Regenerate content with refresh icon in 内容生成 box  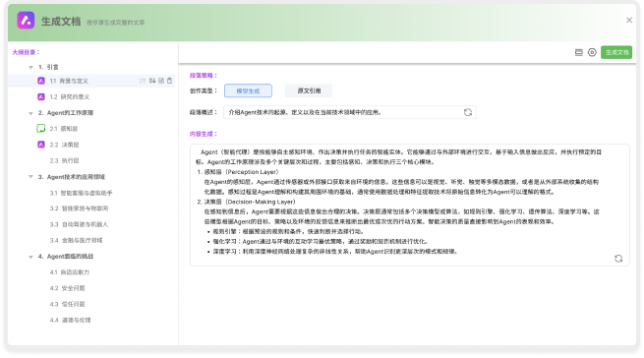(618, 259)
